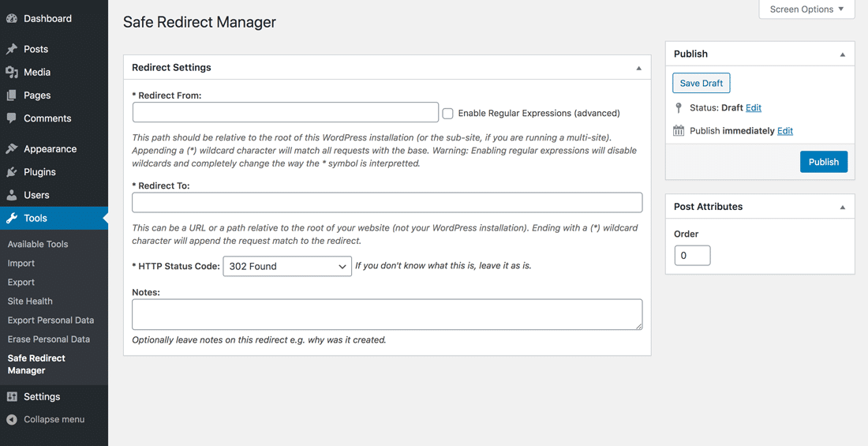Screen dimensions: 868x446
Task: Collapse the Post Attributes box
Action: coord(843,207)
